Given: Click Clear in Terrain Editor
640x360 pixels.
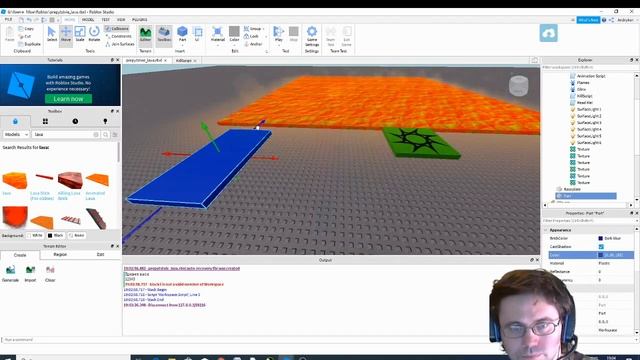Looking at the screenshot, I should [50, 273].
